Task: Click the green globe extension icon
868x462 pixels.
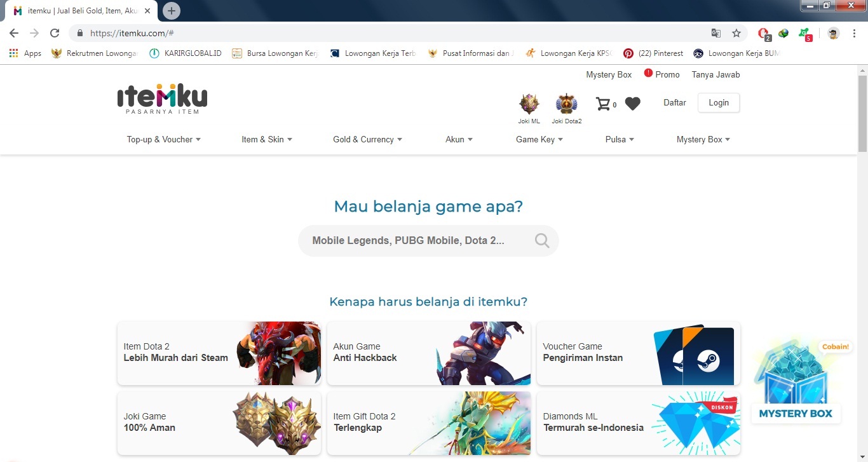Action: coord(784,33)
